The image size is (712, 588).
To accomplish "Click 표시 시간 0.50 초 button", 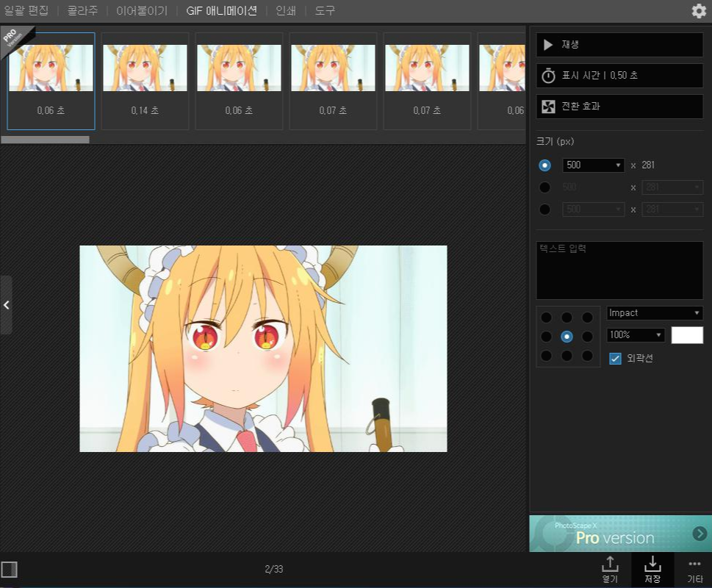I will point(619,76).
